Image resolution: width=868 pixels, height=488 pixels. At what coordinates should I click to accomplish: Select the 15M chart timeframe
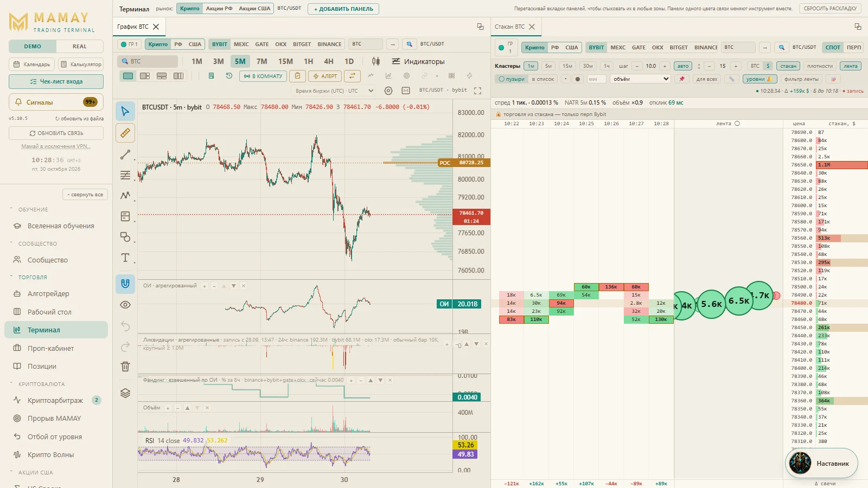click(285, 61)
